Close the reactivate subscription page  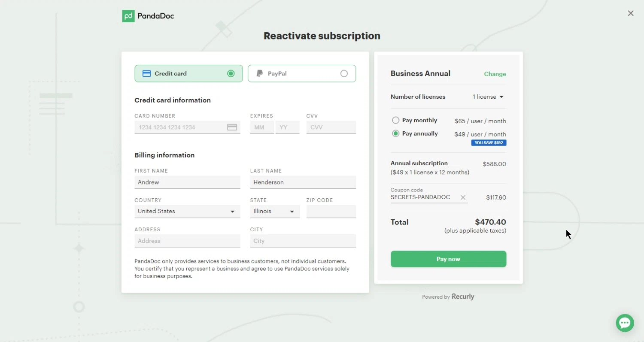[630, 13]
